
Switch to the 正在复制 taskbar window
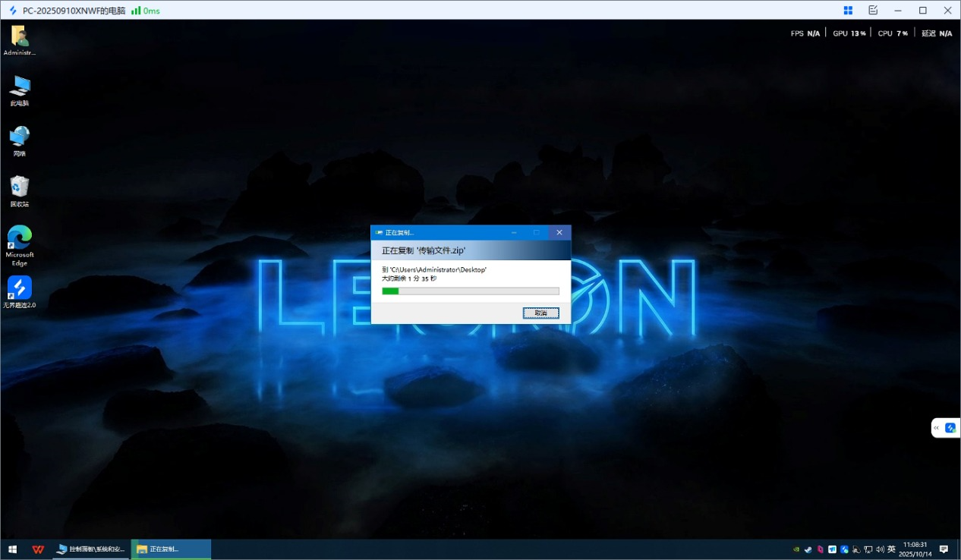tap(171, 549)
